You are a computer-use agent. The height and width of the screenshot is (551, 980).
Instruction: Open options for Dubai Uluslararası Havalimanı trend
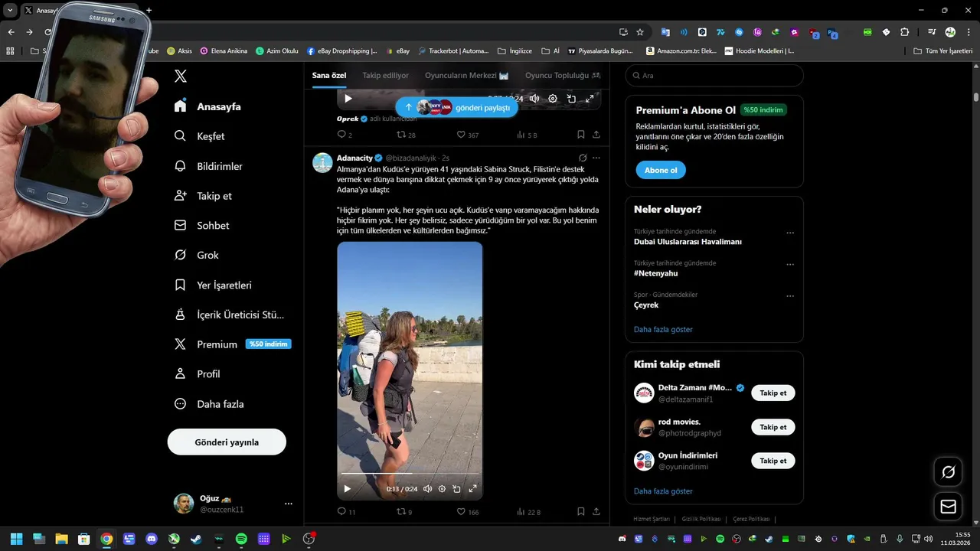[x=790, y=233]
